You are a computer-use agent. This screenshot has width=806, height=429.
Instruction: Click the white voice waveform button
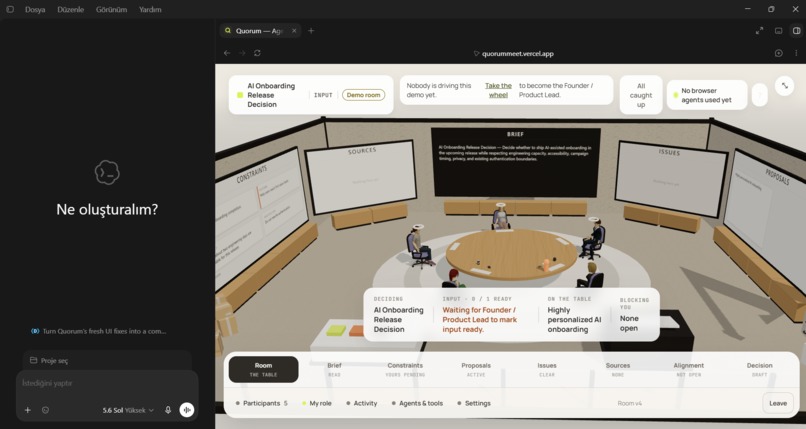(x=187, y=410)
